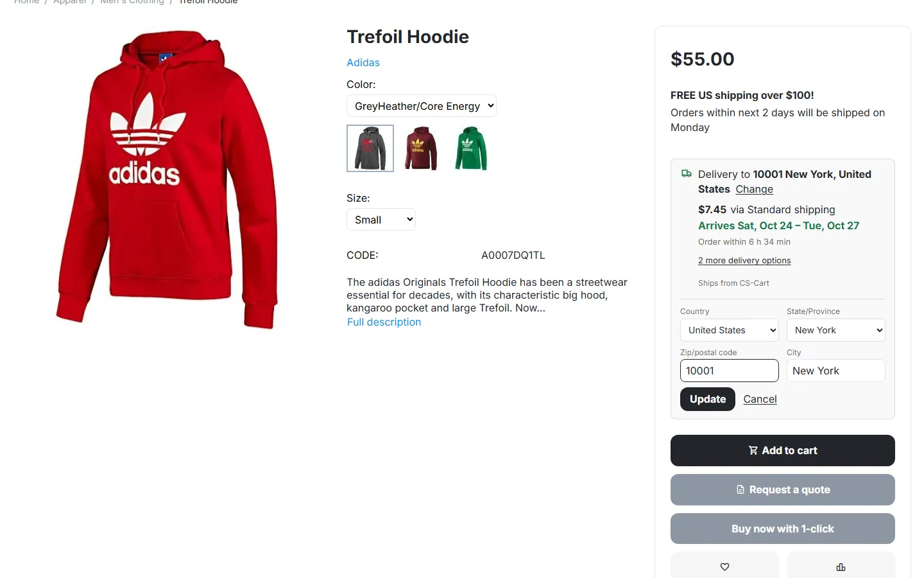Viewport: 924px width, 578px height.
Task: Click Request a quote button
Action: coord(783,489)
